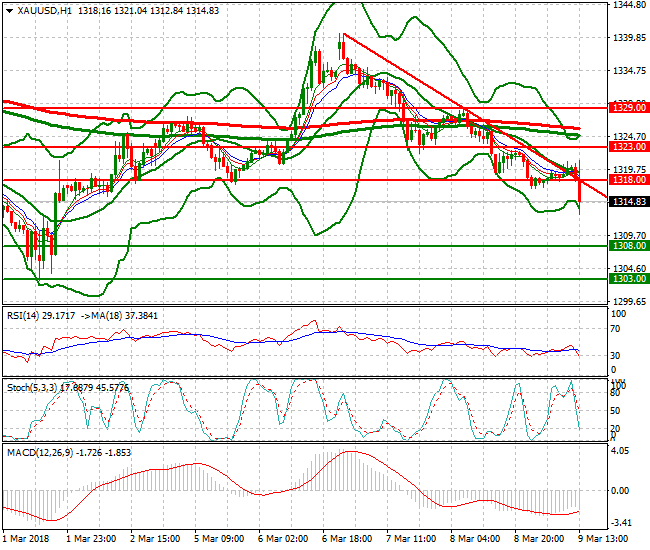Screen dimensions: 650x550
Task: Click the 6 Mar 02:00 time label
Action: coord(283,539)
